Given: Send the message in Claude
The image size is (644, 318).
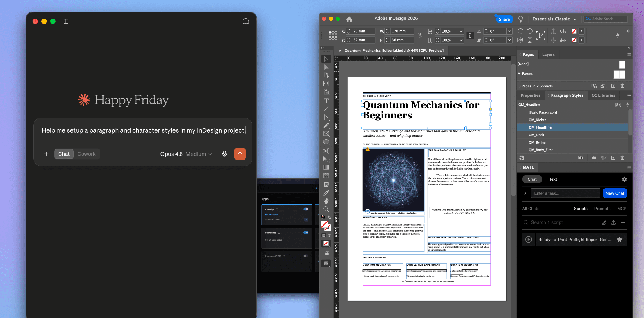Looking at the screenshot, I should 240,154.
